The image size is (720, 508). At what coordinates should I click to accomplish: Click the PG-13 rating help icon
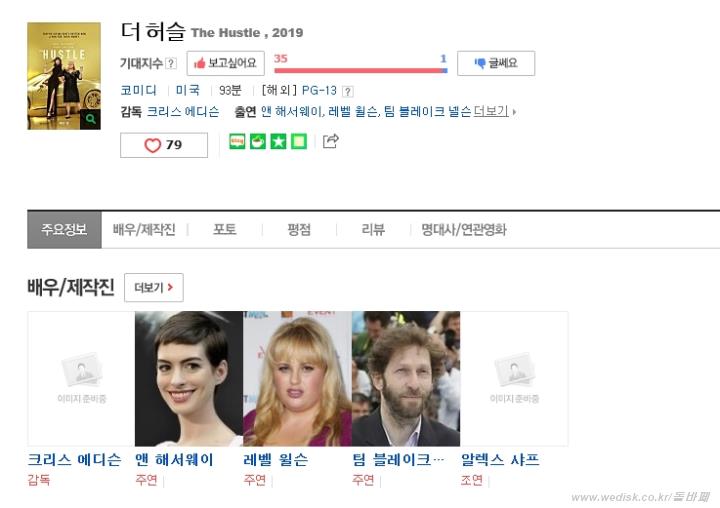pyautogui.click(x=348, y=91)
